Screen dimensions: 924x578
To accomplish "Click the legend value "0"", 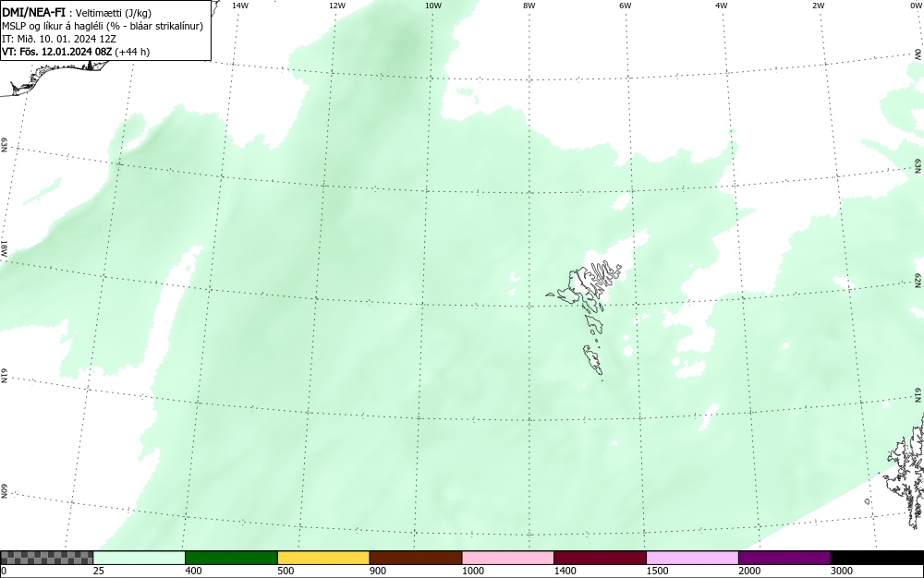I will [x=4, y=571].
